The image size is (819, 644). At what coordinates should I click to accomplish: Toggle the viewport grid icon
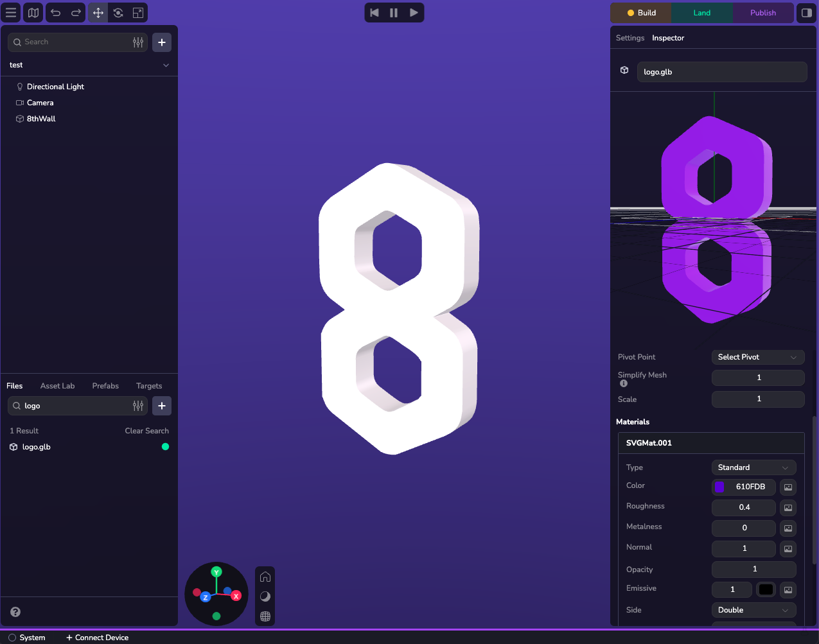click(265, 616)
